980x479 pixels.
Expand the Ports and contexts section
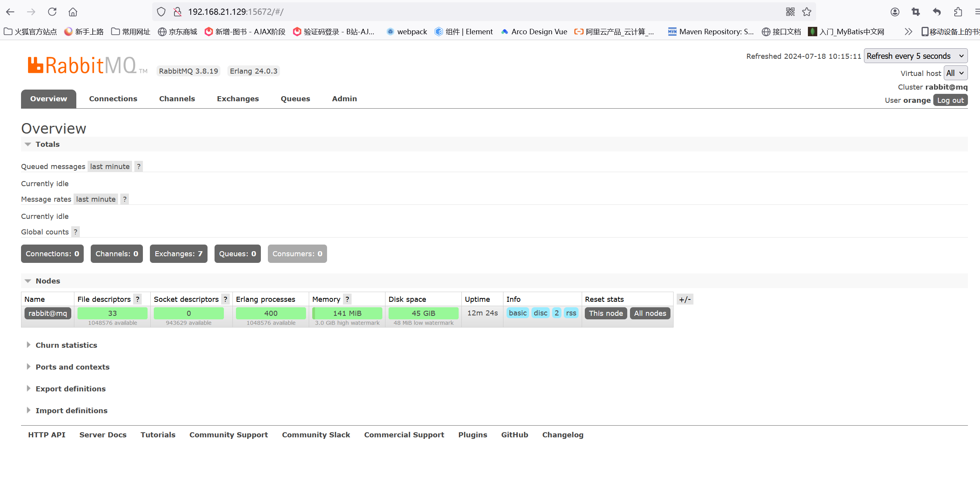point(73,366)
